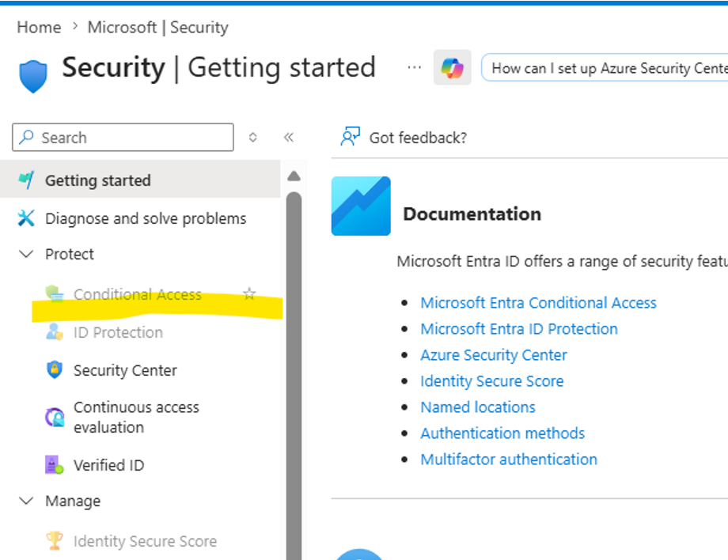Click the expand/collapse all groups arrows
Image resolution: width=728 pixels, height=560 pixels.
252,137
